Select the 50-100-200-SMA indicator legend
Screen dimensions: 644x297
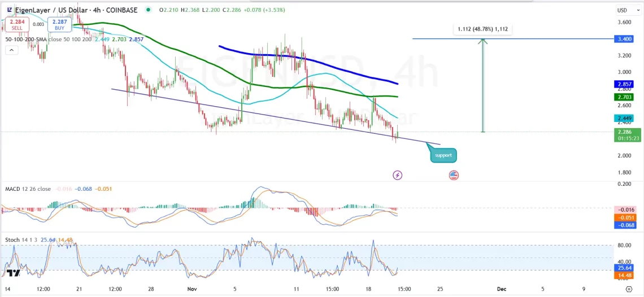(x=48, y=39)
